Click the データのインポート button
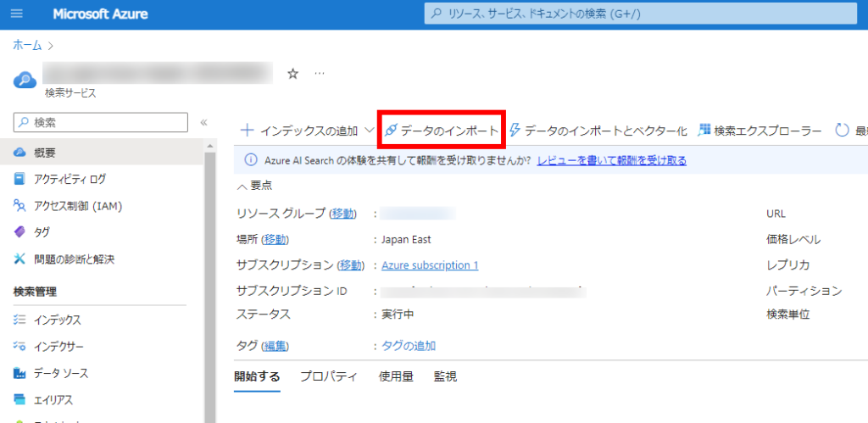868x423 pixels. [x=442, y=131]
